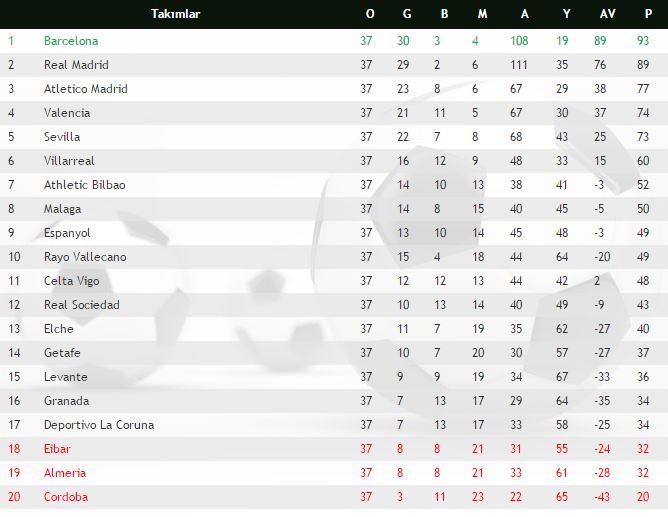Open the Malaga team entry
Image resolution: width=668 pixels, height=517 pixels.
pos(63,209)
